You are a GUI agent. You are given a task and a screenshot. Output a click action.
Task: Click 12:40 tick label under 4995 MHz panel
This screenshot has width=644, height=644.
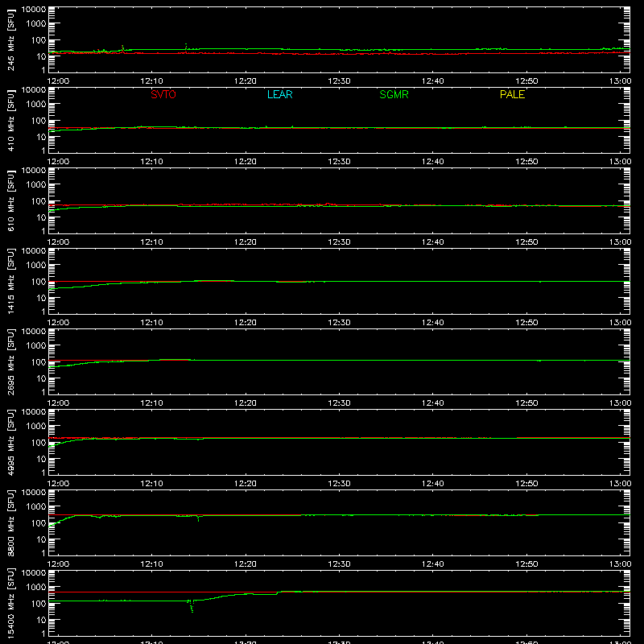point(433,484)
